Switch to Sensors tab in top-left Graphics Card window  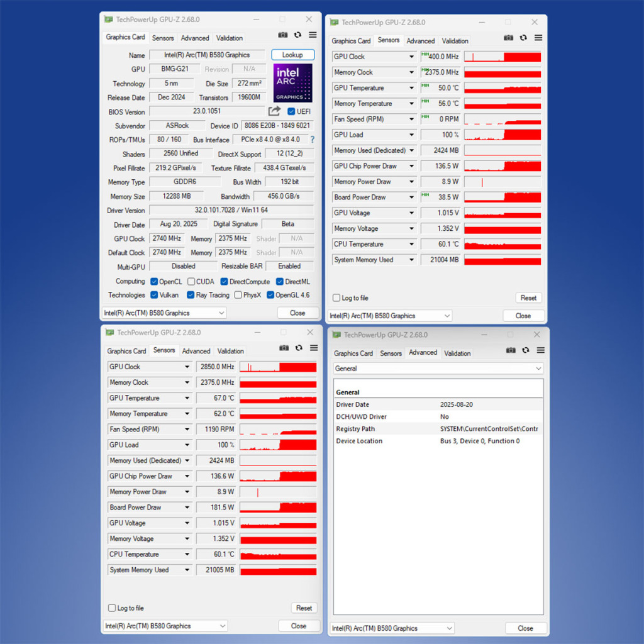click(163, 38)
